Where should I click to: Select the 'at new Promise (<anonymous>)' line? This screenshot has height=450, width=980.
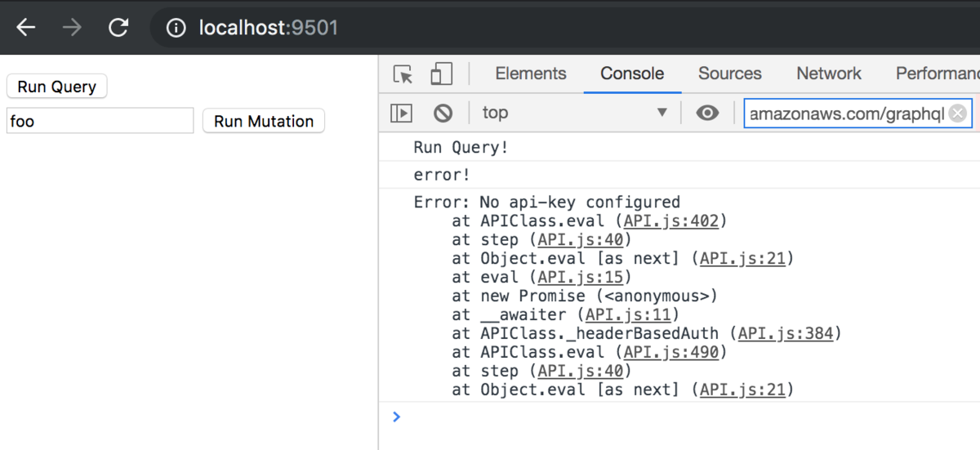click(x=585, y=296)
